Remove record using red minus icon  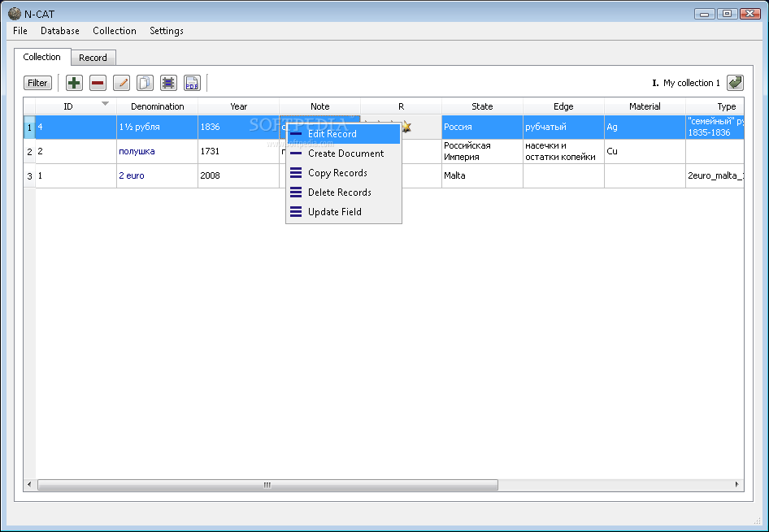click(98, 83)
